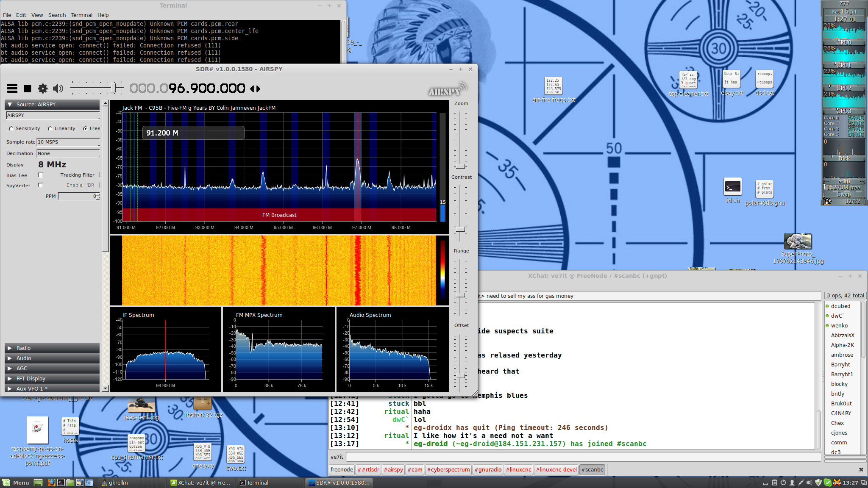Click the AIRSPY logo in SDR#
Image resolution: width=868 pixels, height=488 pixels.
pos(447,89)
